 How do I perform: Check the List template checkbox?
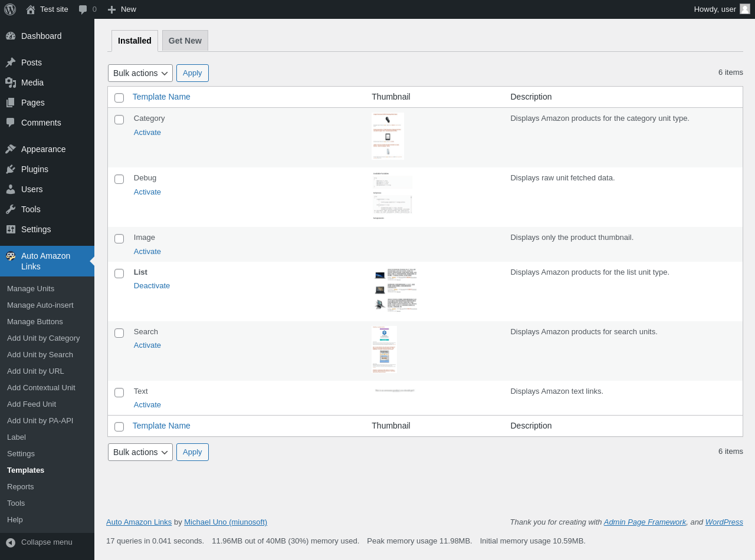tap(119, 274)
